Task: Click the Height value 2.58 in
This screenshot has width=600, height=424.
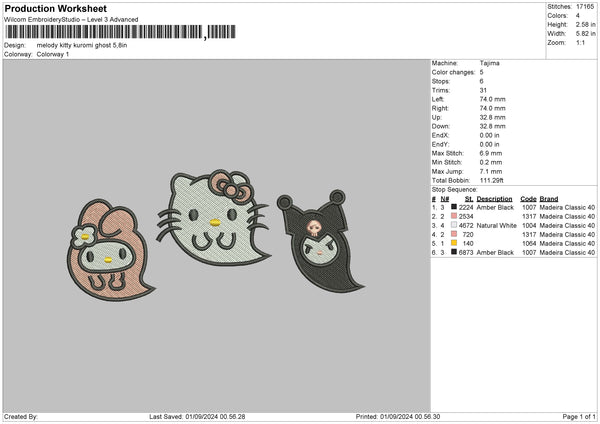Action: [585, 24]
